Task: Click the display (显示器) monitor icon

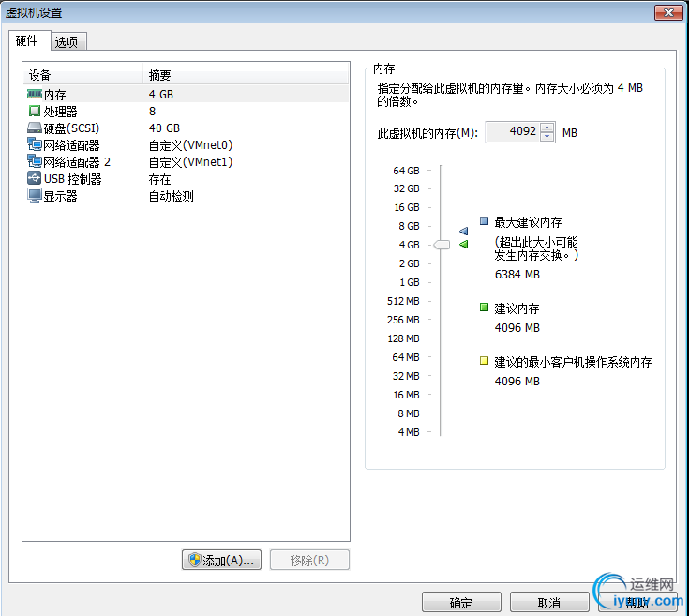Action: coord(35,196)
